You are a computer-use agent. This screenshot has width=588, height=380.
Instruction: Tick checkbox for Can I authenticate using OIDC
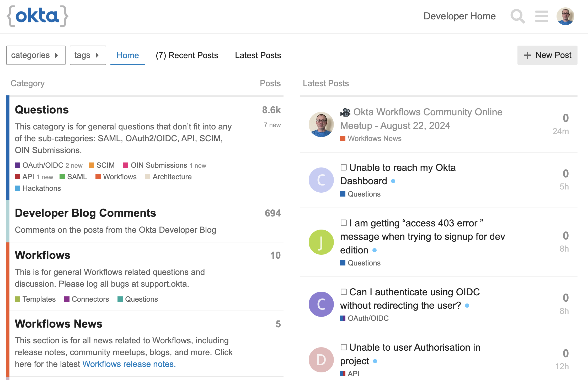click(344, 292)
